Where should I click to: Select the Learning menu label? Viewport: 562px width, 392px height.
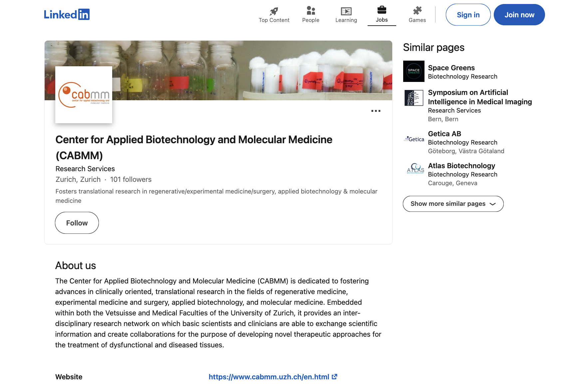[x=346, y=20]
